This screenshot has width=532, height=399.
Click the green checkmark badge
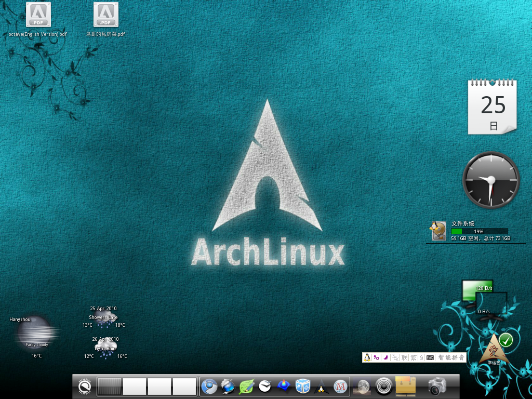(506, 340)
